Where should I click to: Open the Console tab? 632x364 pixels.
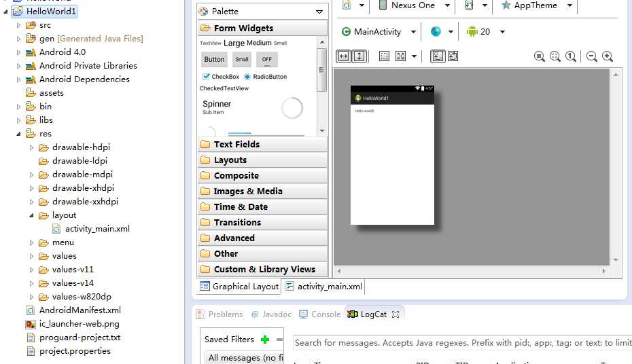click(x=320, y=314)
